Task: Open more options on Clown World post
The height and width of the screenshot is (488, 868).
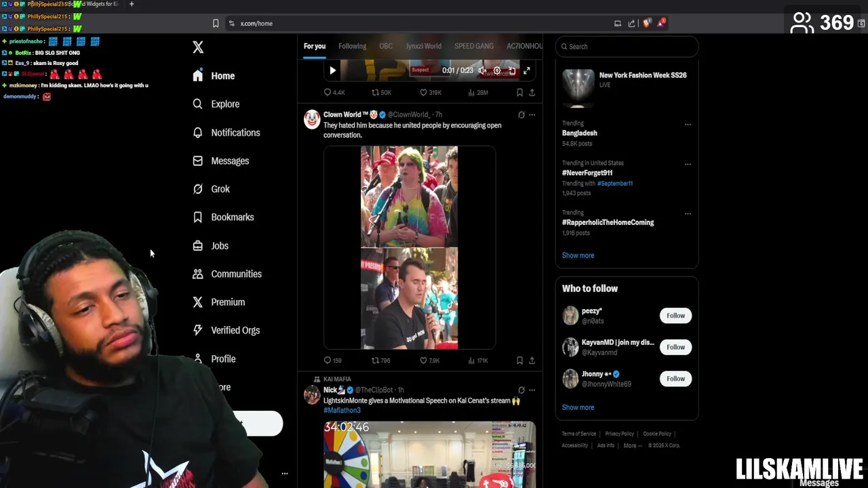Action: 532,115
